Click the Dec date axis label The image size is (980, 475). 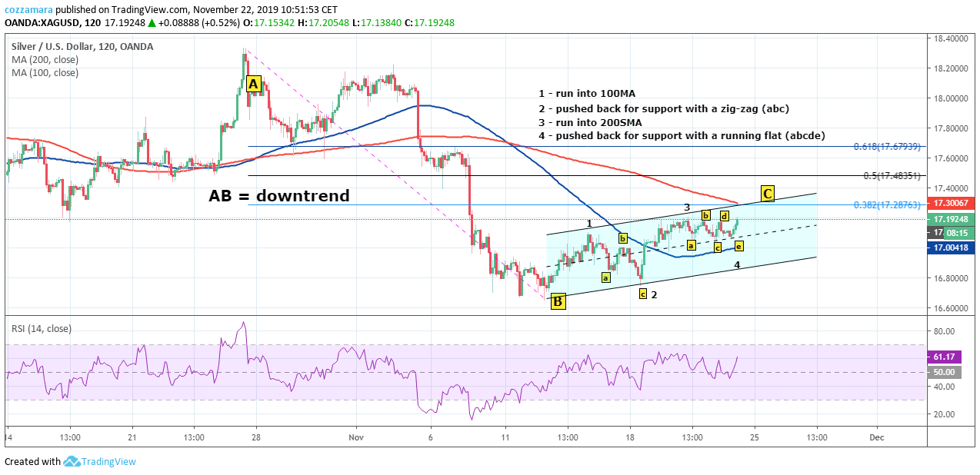point(877,437)
